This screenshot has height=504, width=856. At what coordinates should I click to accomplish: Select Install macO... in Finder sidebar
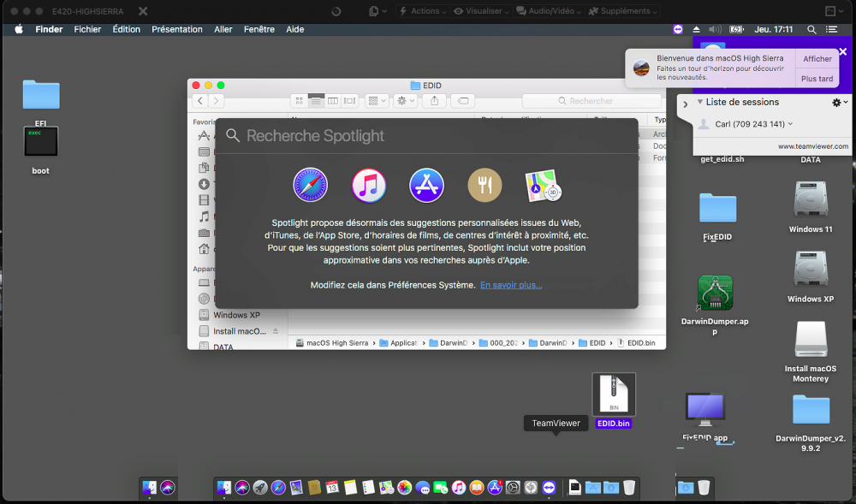tap(239, 331)
